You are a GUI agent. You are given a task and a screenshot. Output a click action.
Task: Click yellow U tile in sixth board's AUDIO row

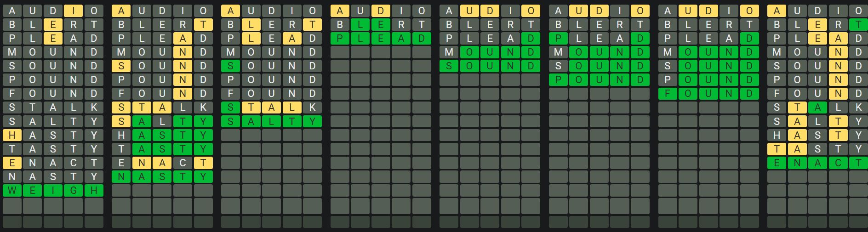[579, 11]
